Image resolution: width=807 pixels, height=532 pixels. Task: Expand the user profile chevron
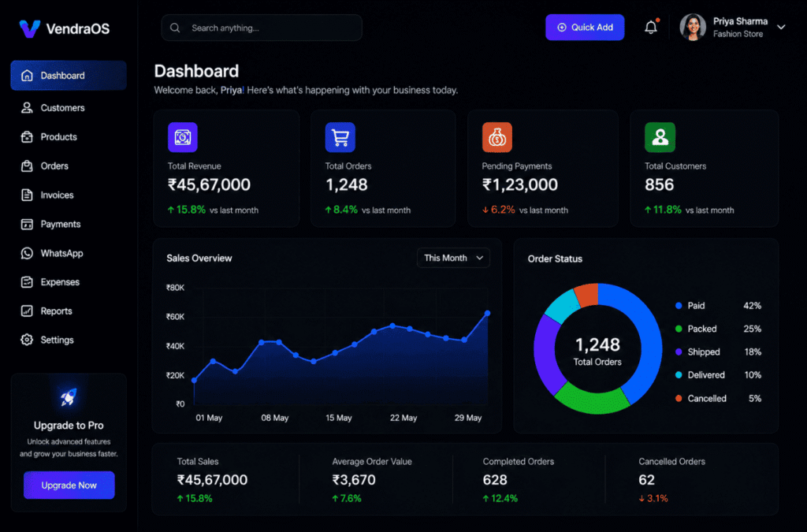[x=781, y=28]
